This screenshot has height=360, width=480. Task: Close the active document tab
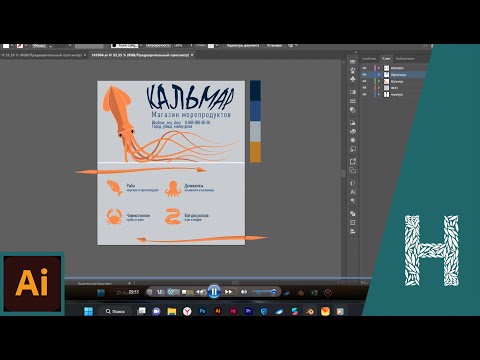click(x=192, y=55)
